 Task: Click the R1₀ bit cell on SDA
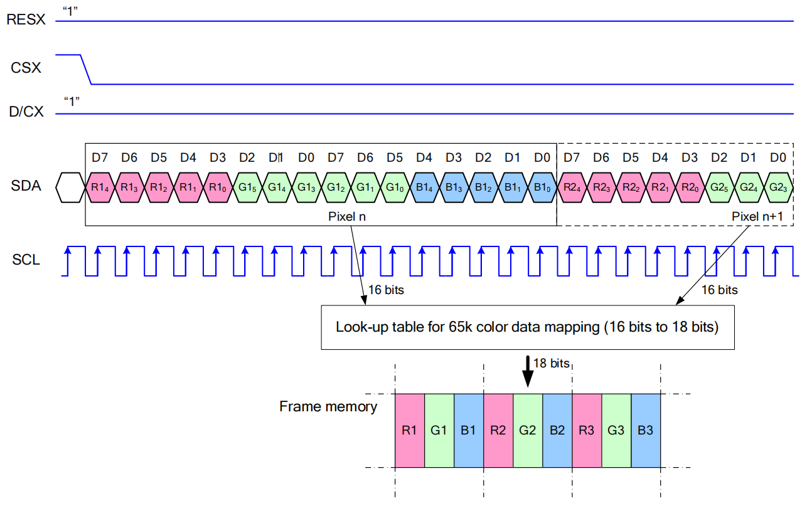[218, 187]
